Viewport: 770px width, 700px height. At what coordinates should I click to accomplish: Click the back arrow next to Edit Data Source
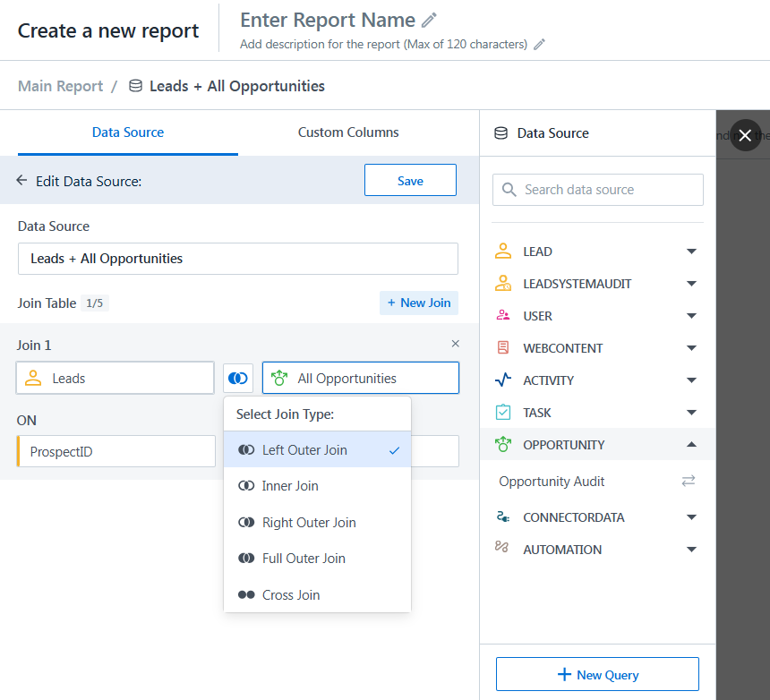pos(22,181)
